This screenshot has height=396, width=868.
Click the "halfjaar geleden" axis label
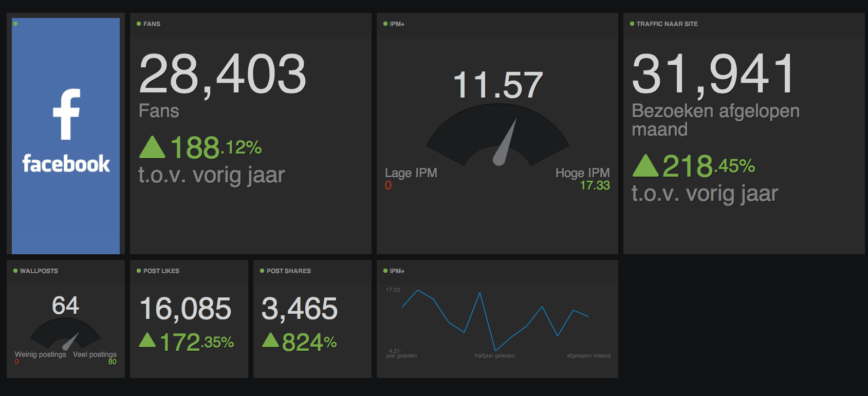(494, 355)
